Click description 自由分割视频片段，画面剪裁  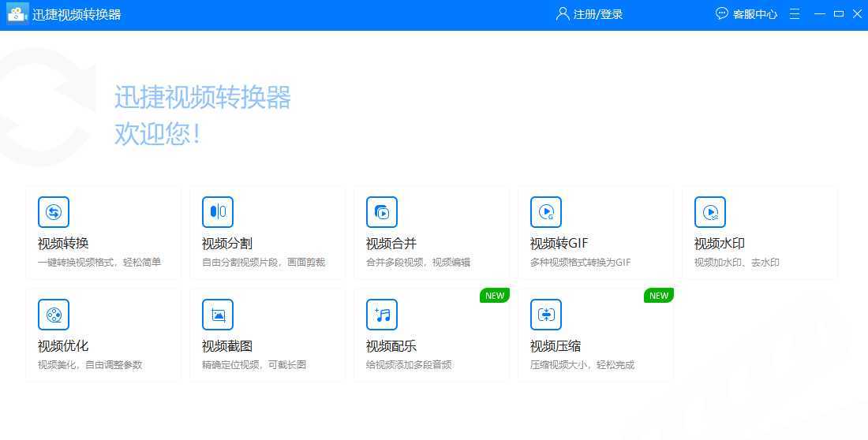tap(264, 263)
